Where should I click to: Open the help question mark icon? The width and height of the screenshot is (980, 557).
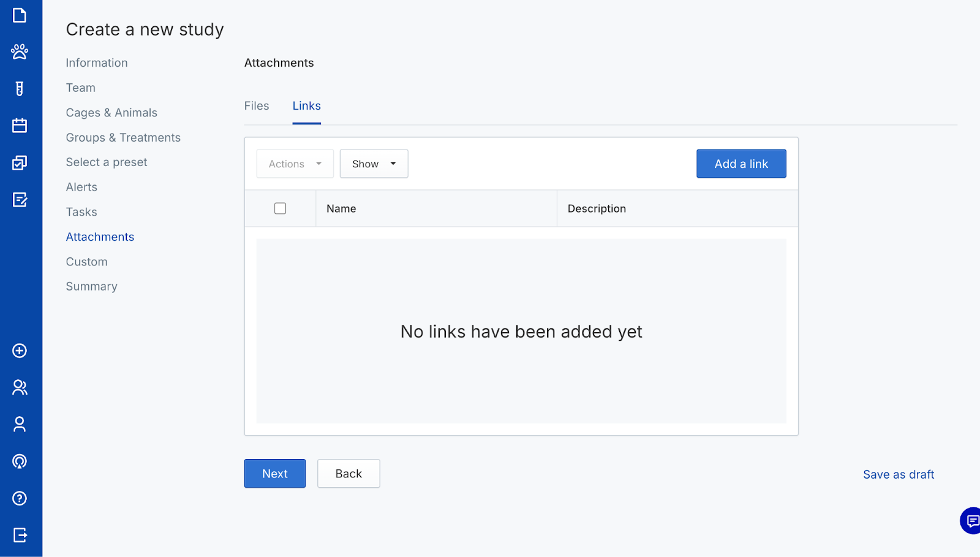coord(20,498)
